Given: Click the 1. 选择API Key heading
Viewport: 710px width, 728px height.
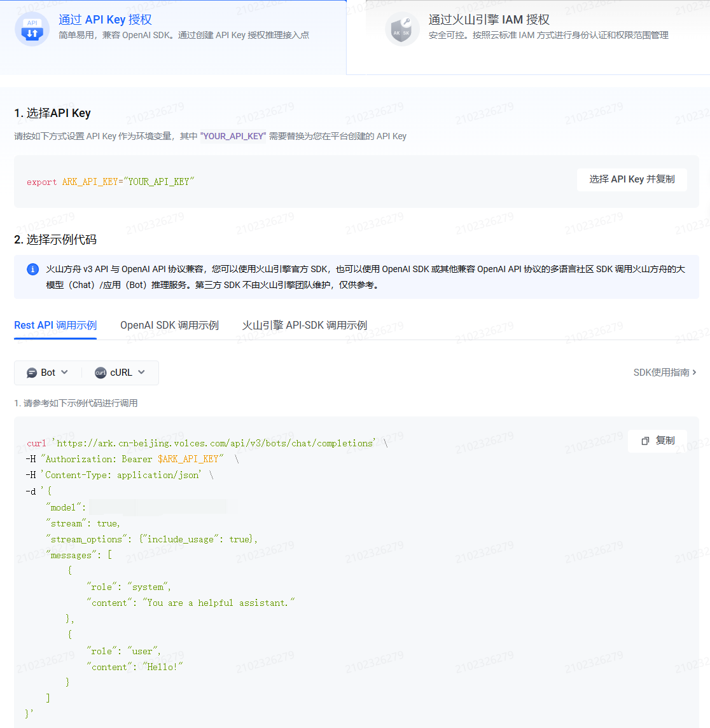Looking at the screenshot, I should (53, 113).
